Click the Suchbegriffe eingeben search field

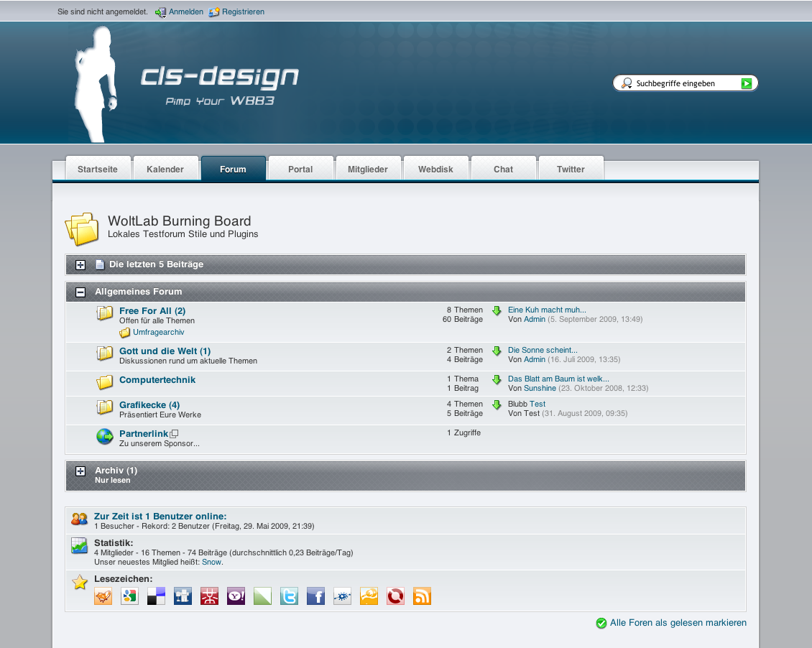pyautogui.click(x=683, y=83)
